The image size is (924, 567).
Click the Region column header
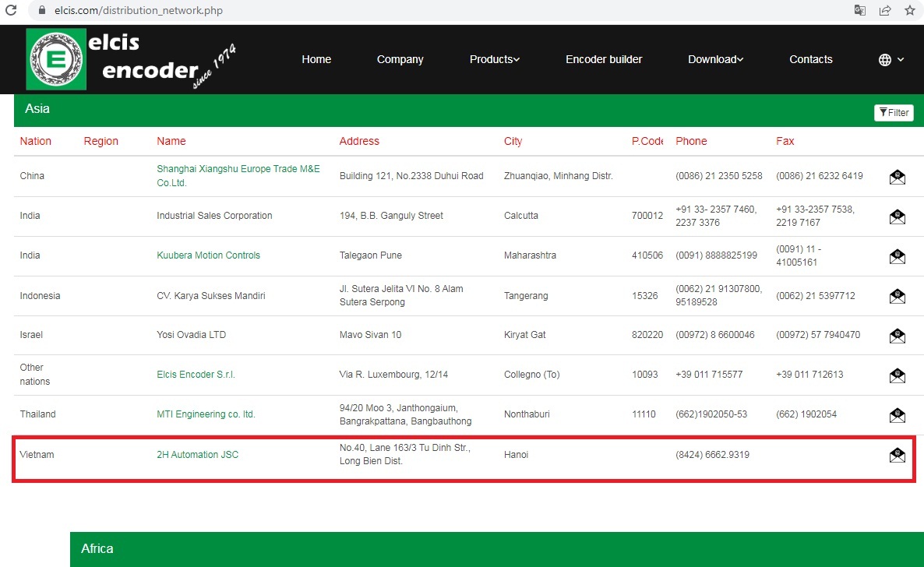point(101,141)
